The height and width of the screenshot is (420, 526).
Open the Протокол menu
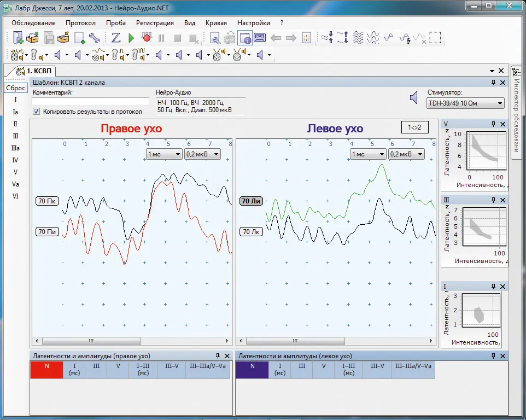coord(80,23)
